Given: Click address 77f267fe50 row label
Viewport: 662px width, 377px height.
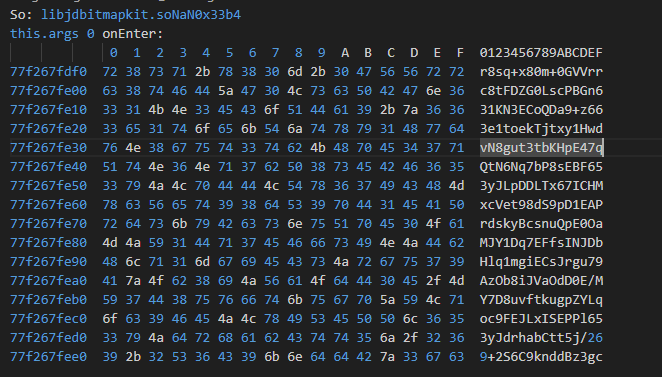Looking at the screenshot, I should [49, 186].
